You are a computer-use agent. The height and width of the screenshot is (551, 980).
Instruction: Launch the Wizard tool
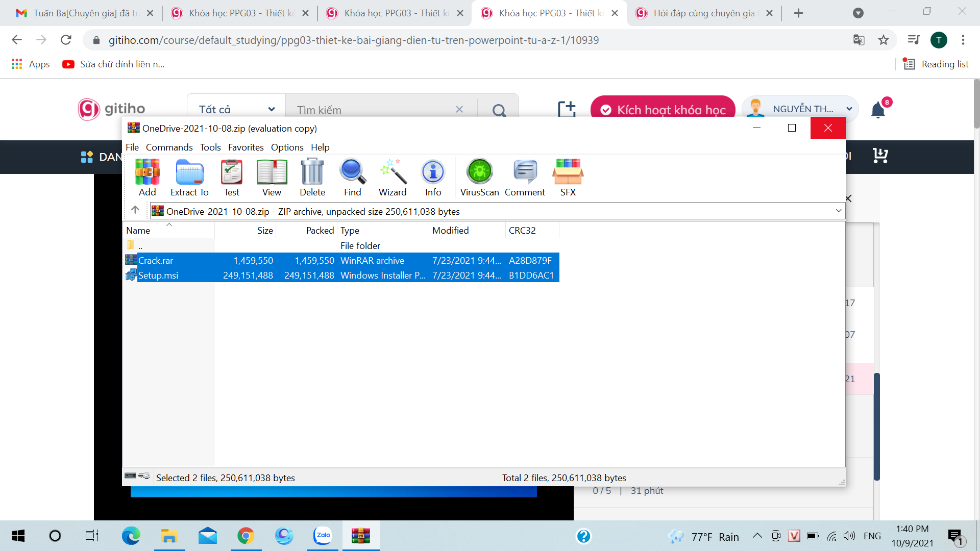coord(393,177)
